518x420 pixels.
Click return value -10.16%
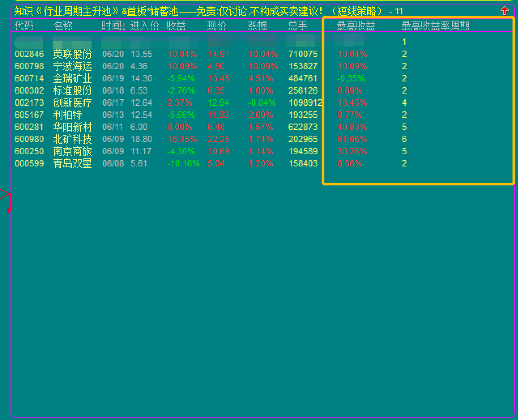[183, 164]
